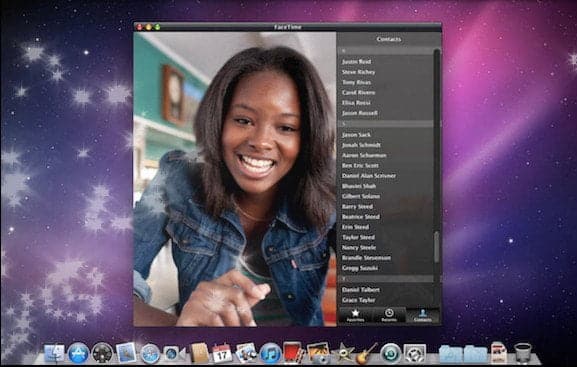This screenshot has height=367, width=577.
Task: Launch iTunes from the dock
Action: (270, 353)
